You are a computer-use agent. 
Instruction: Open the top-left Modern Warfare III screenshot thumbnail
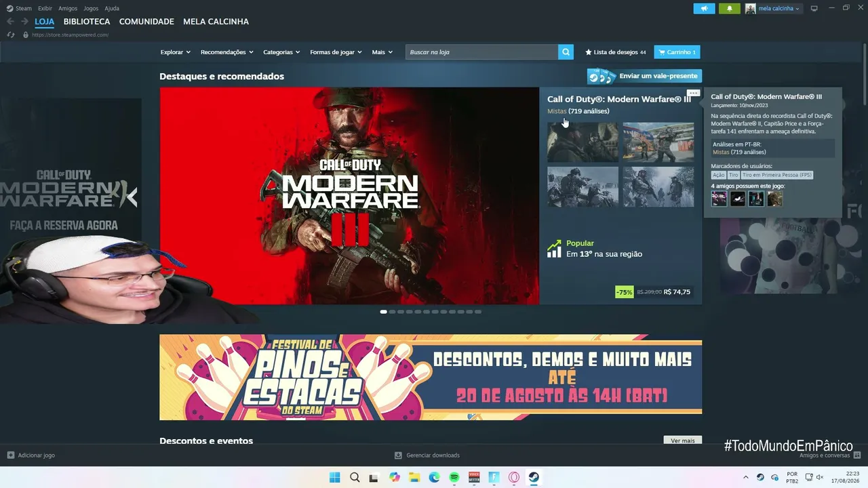click(583, 142)
